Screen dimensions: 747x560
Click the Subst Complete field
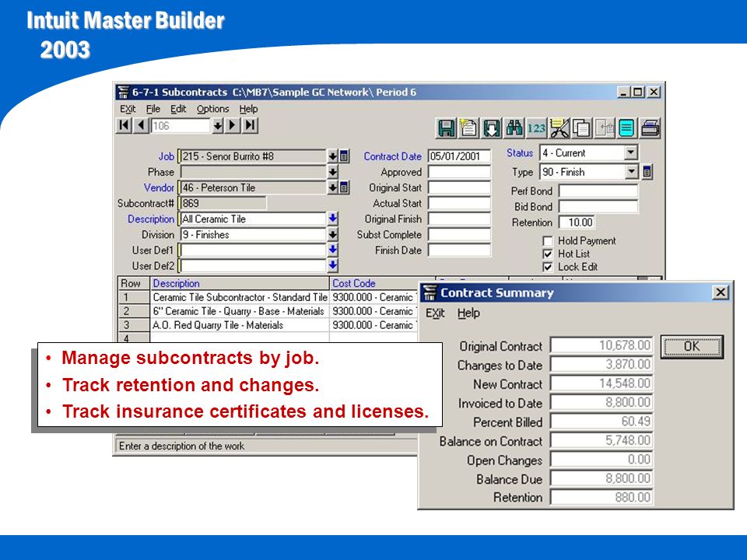[459, 234]
